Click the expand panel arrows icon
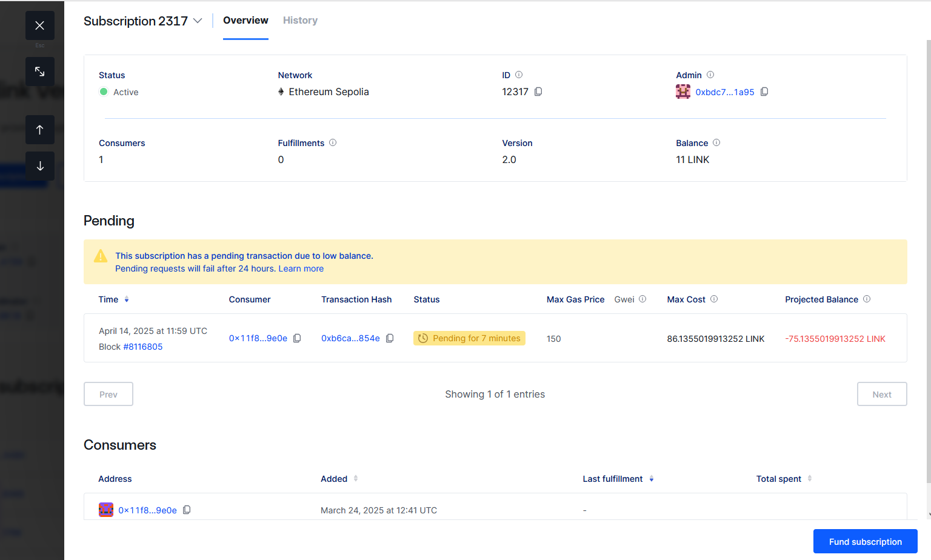The image size is (931, 560). click(40, 72)
